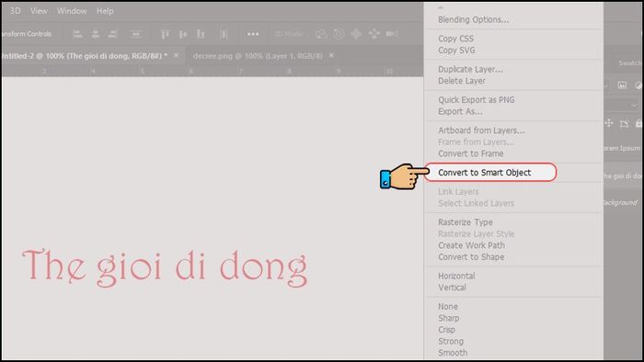
Task: Click the context menu's top scroll arrow
Action: coord(441,7)
